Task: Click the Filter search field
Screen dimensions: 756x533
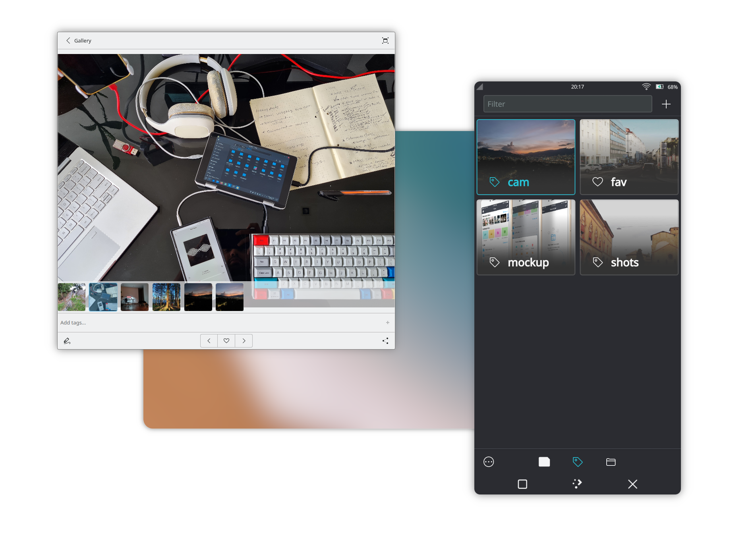Action: click(567, 104)
